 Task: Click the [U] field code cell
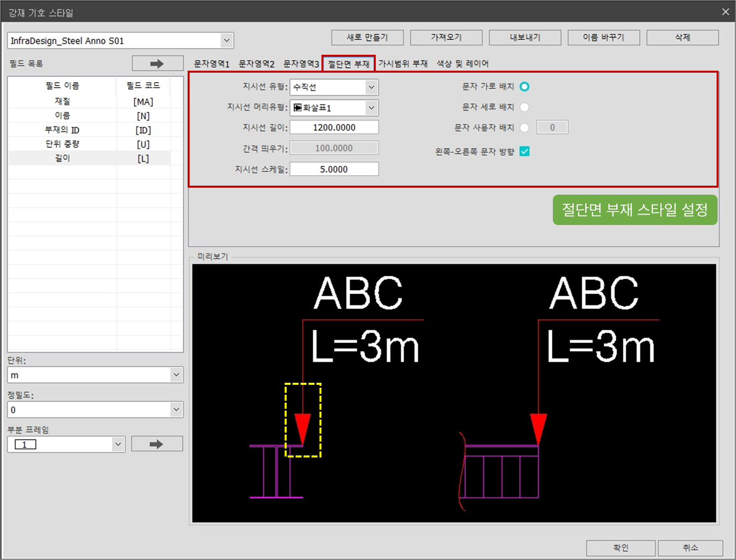pyautogui.click(x=143, y=144)
